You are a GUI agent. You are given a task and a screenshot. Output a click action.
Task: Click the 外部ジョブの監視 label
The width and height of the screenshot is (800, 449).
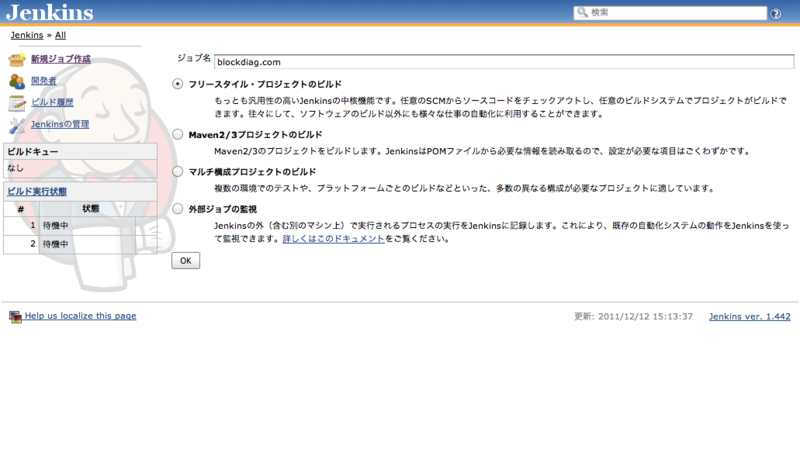[223, 209]
